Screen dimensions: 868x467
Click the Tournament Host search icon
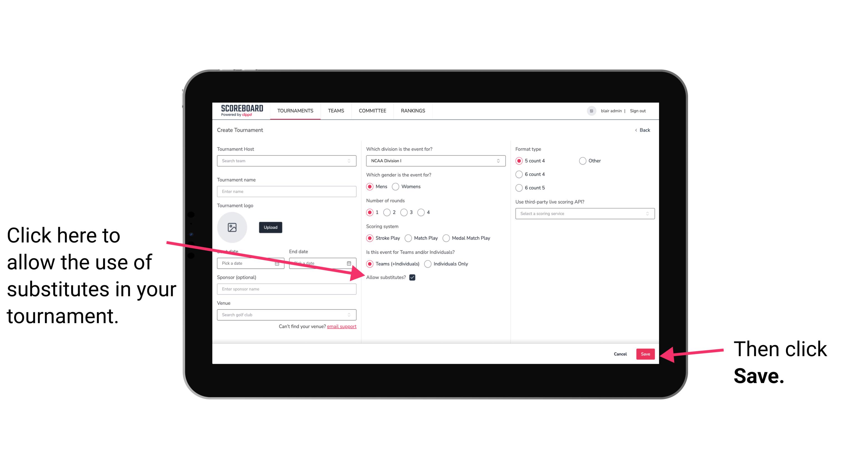352,161
